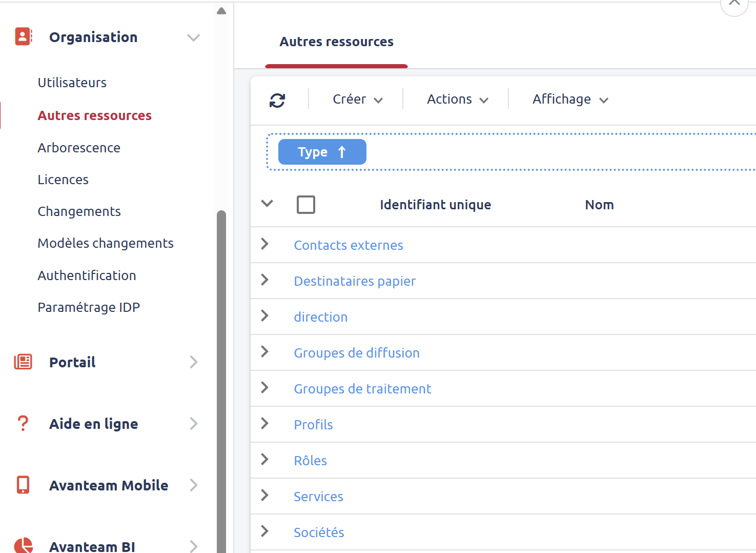Viewport: 756px width, 553px height.
Task: Click the Aide en ligne question mark icon
Action: (23, 423)
